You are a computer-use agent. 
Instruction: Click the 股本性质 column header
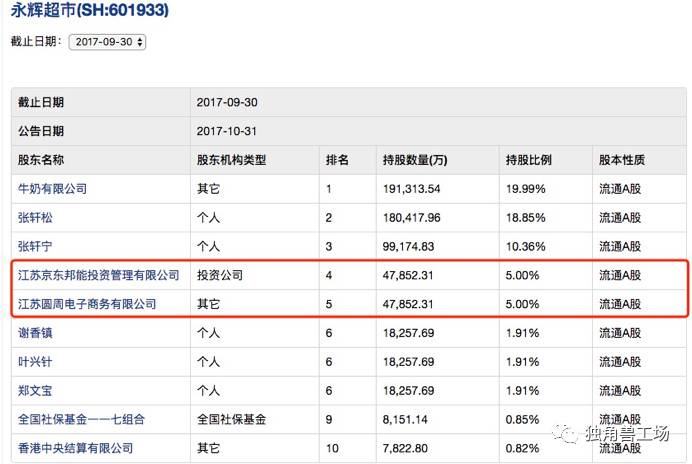tap(622, 160)
